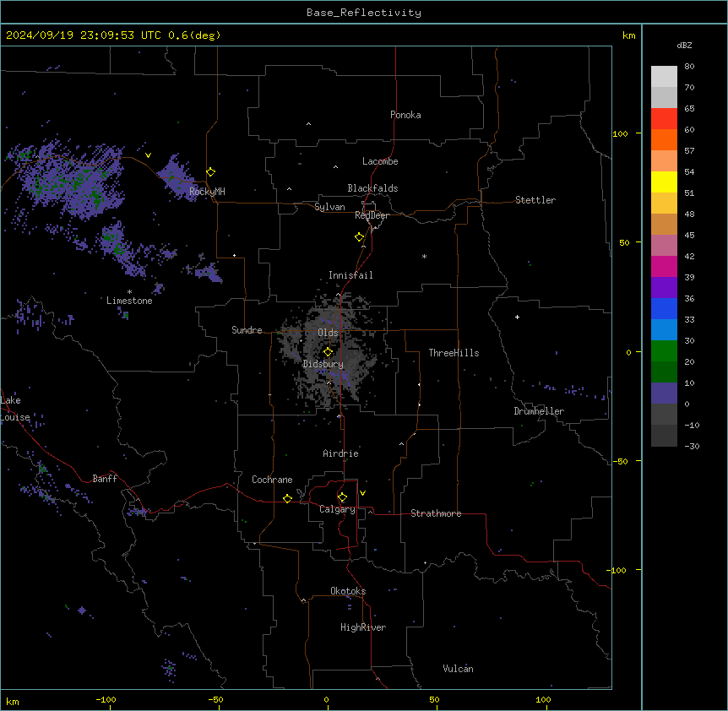
Task: Click the Banff label
Action: [x=105, y=479]
